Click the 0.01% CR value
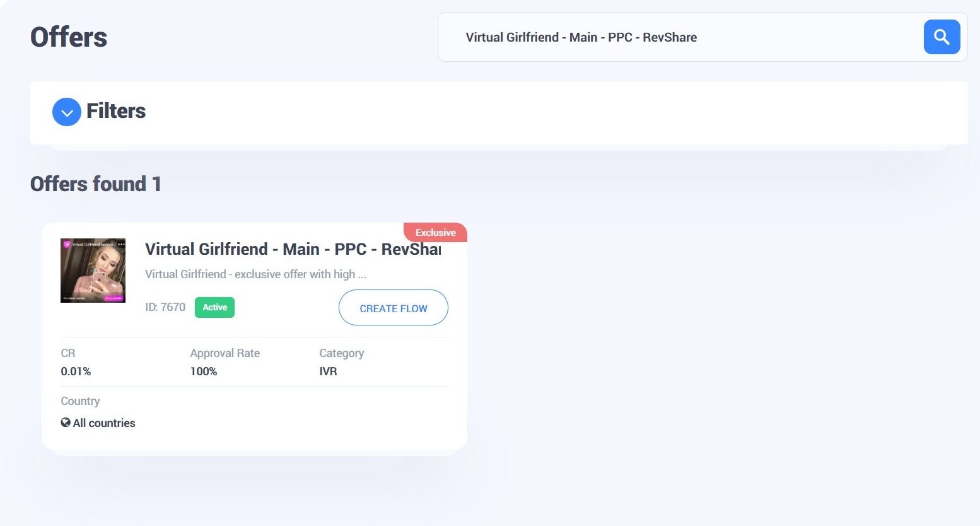The width and height of the screenshot is (980, 526). 76,371
